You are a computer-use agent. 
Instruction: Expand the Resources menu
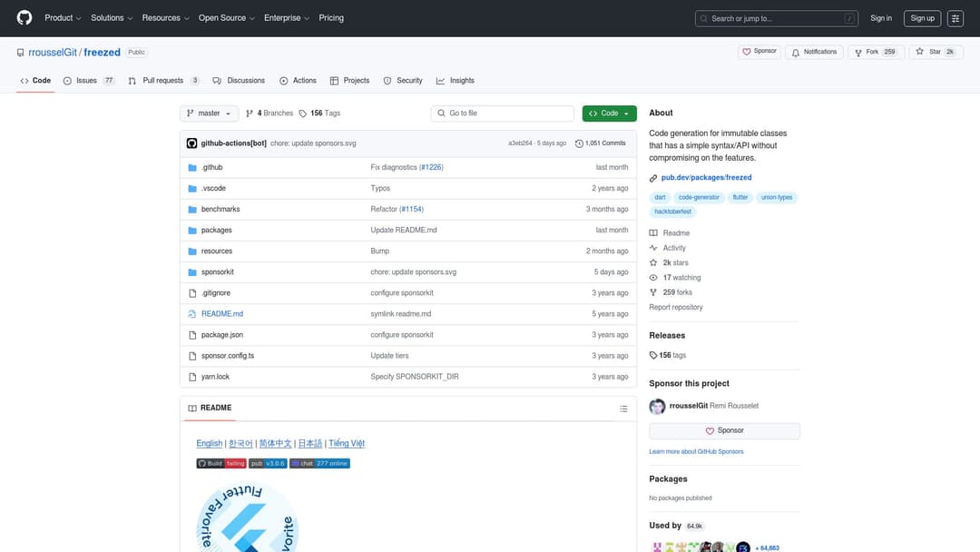point(165,18)
